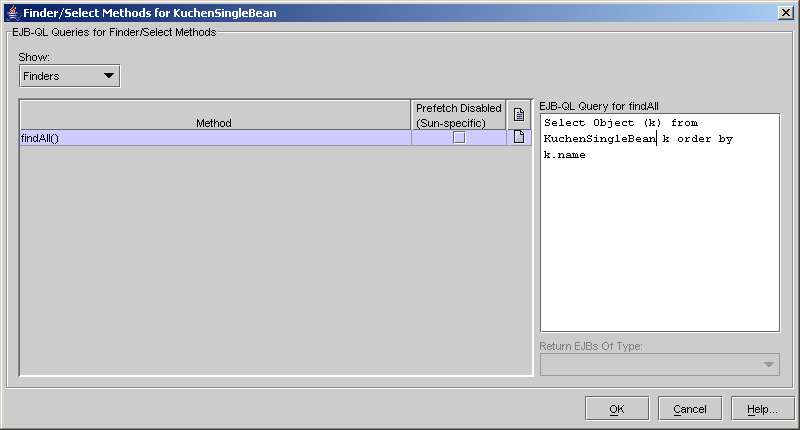
Task: Click the "Show:" label
Action: (x=34, y=57)
